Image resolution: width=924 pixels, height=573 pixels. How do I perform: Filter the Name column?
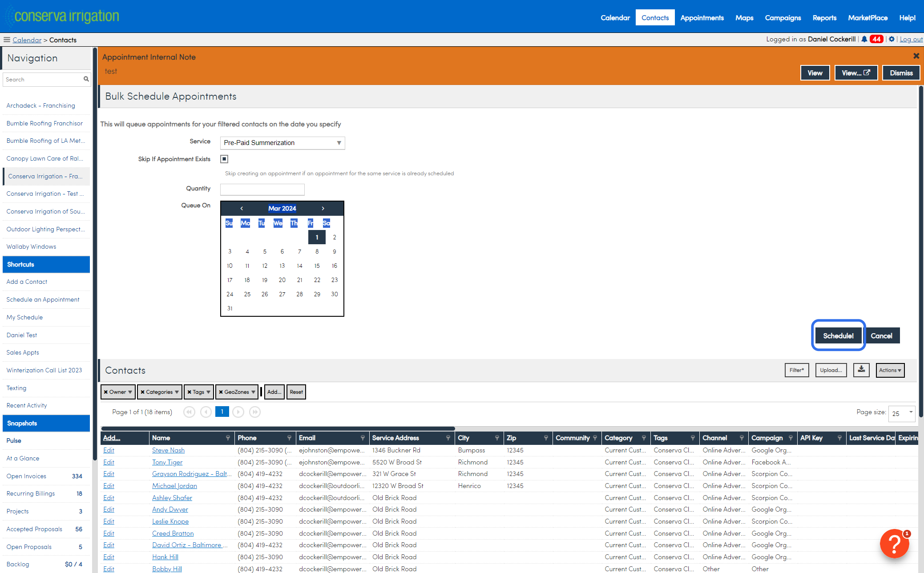[228, 438]
